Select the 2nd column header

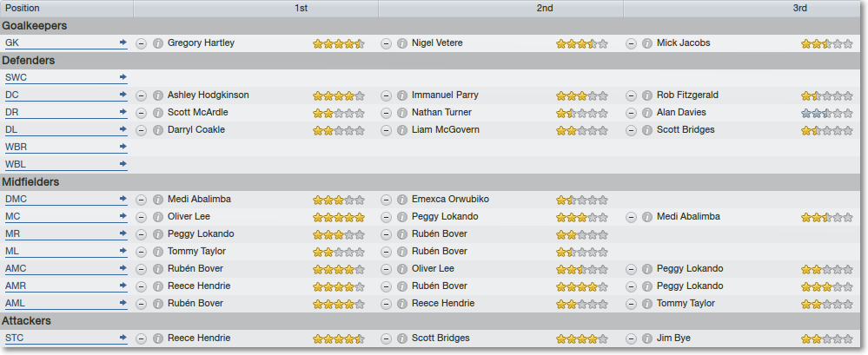545,9
